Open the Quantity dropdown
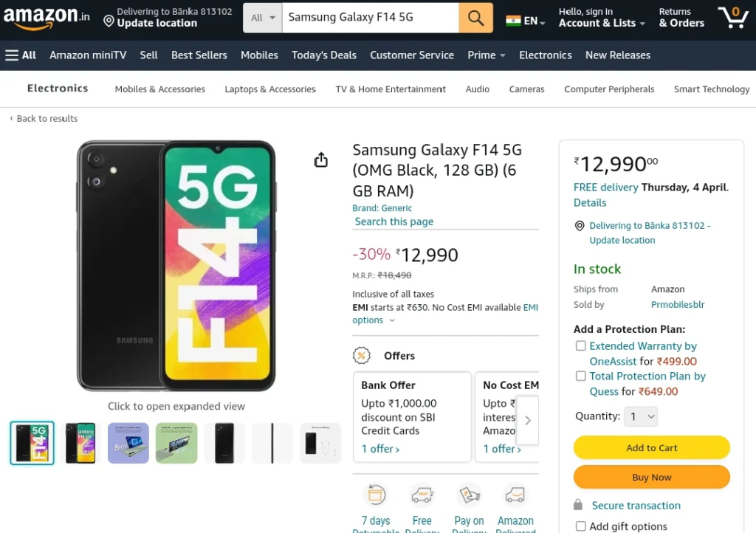756x533 pixels. 640,416
